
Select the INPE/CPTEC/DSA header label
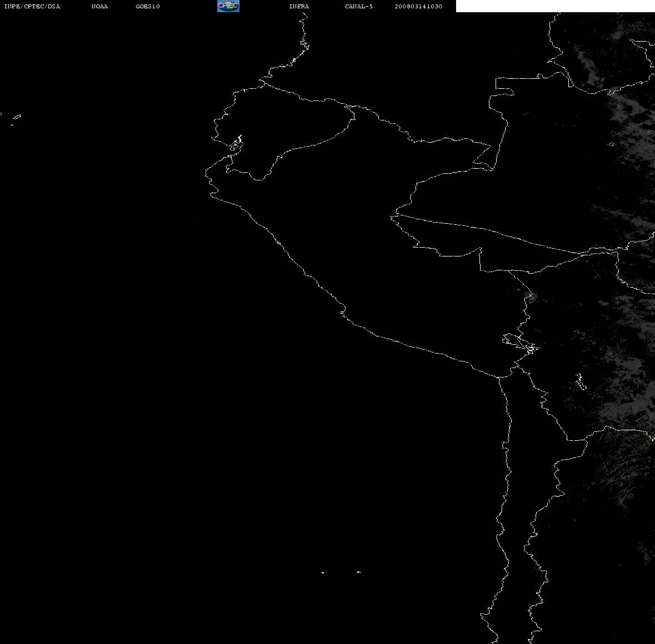tap(32, 6)
